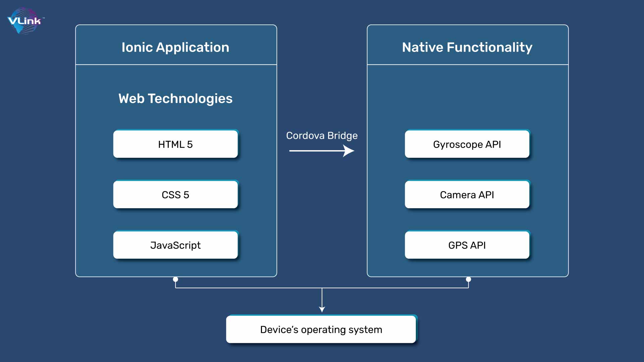Select the HTML 5 box
Viewport: 644px width, 362px height.
[x=175, y=144]
